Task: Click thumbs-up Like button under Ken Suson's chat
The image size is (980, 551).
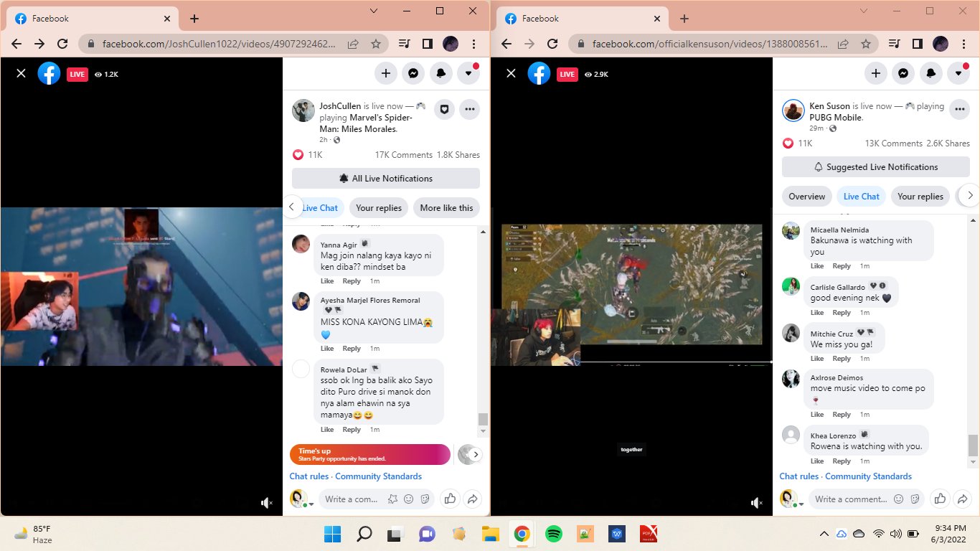Action: click(940, 499)
